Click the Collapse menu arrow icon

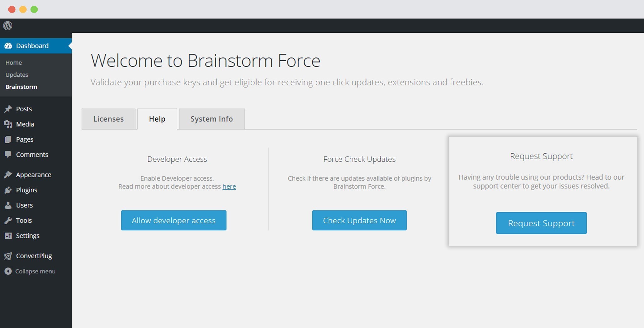(x=8, y=271)
